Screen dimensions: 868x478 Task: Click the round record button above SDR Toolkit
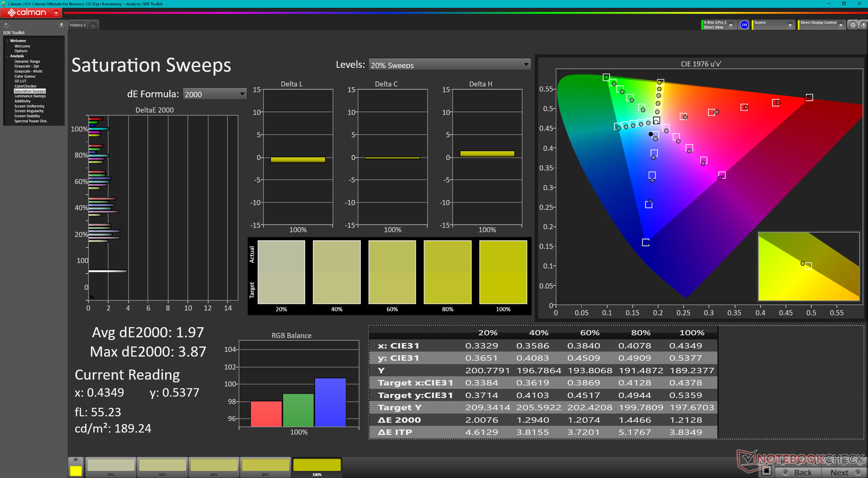pos(6,25)
